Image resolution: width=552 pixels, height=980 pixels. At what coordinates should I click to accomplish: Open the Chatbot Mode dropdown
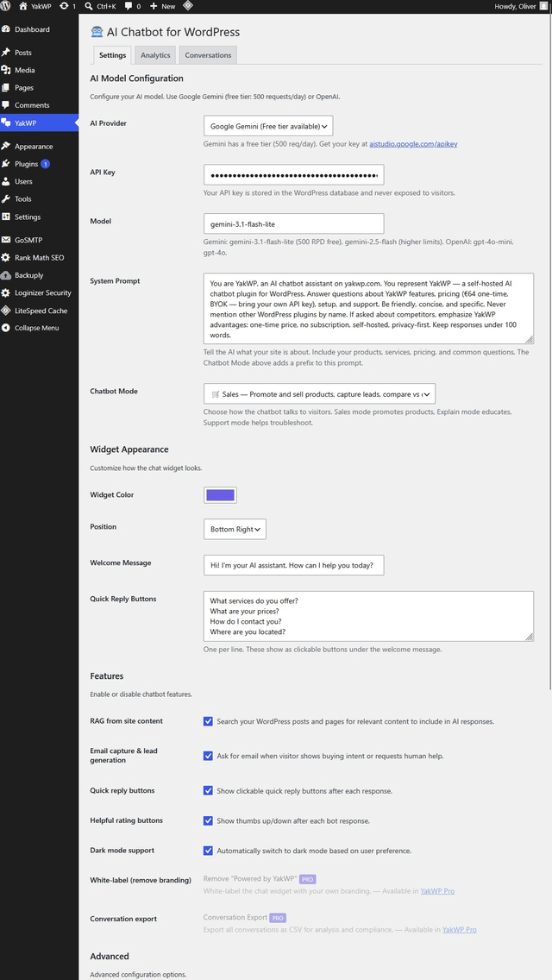pyautogui.click(x=319, y=393)
